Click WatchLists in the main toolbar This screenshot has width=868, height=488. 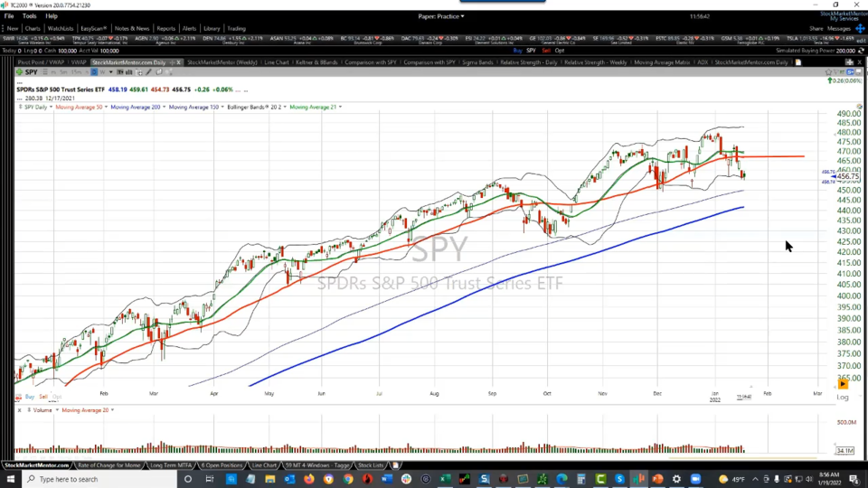click(61, 28)
